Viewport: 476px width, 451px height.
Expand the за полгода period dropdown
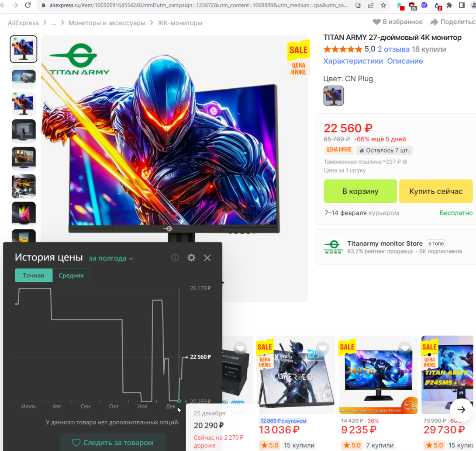point(111,258)
